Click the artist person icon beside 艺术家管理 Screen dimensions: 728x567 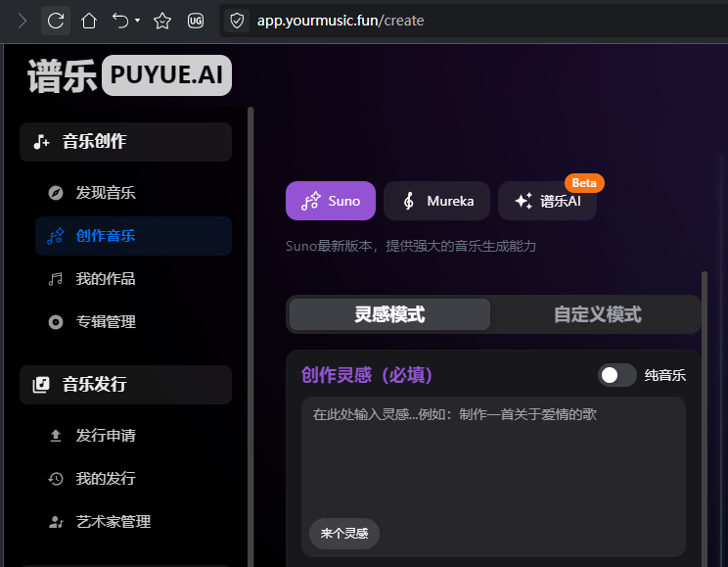[56, 522]
